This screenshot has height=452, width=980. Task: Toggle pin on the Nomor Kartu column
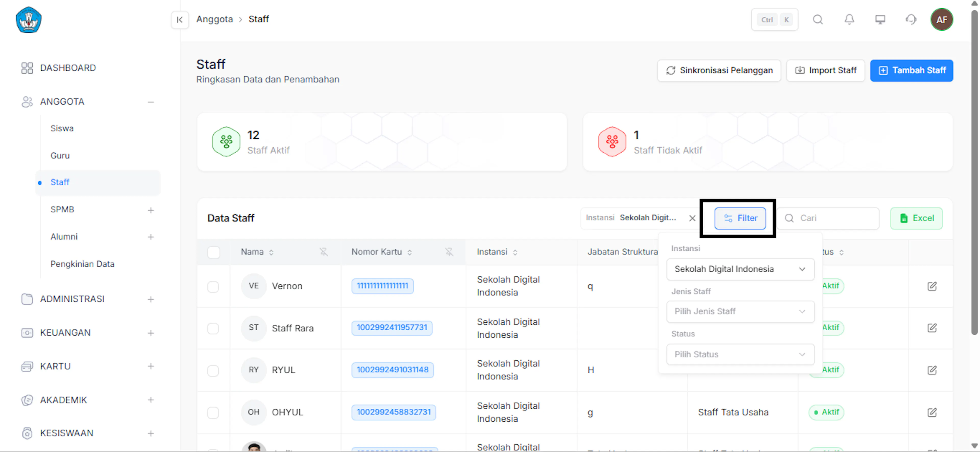pos(449,252)
